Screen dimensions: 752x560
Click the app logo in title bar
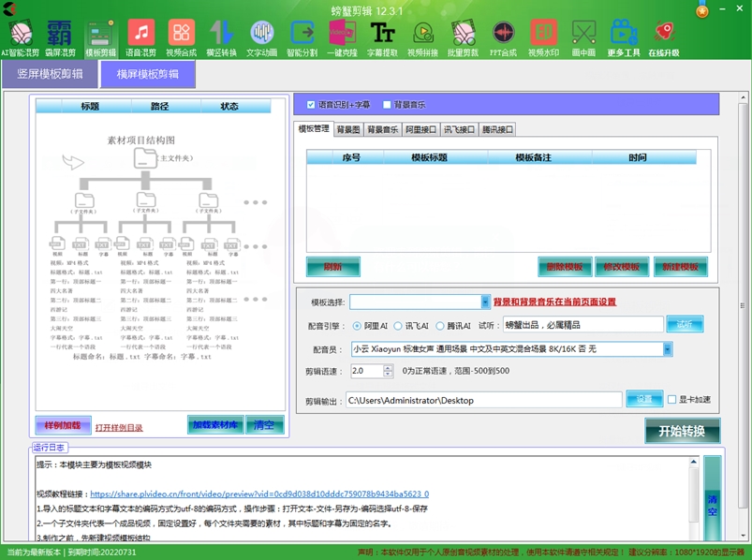(x=9, y=8)
